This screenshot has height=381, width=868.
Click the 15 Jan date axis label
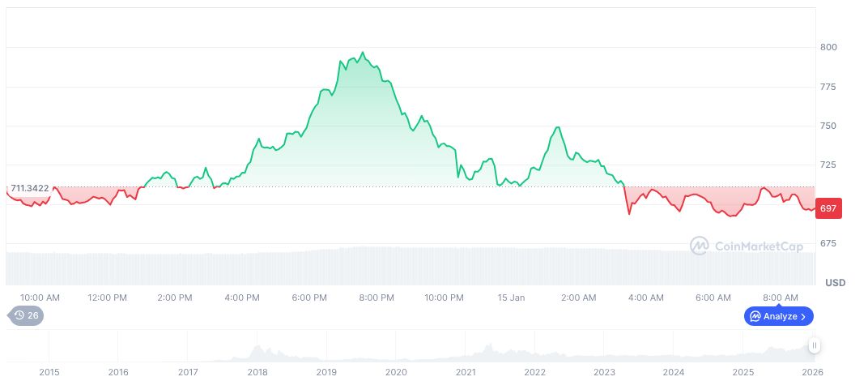512,298
